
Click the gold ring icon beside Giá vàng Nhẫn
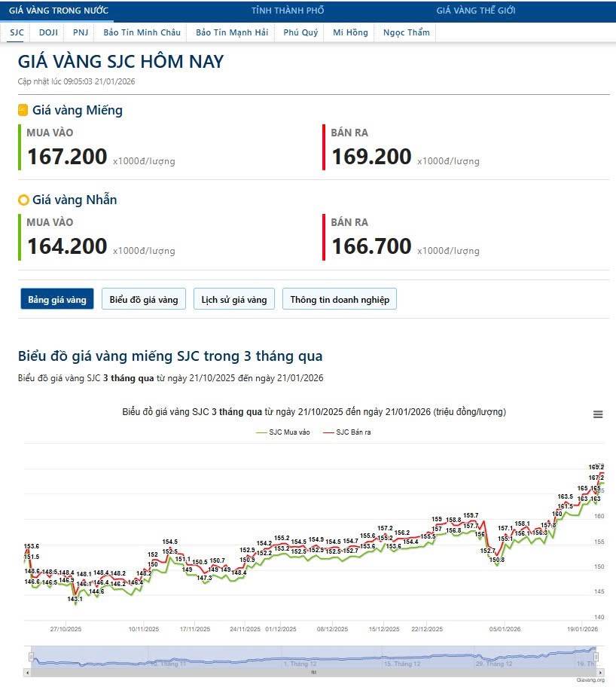pos(23,200)
